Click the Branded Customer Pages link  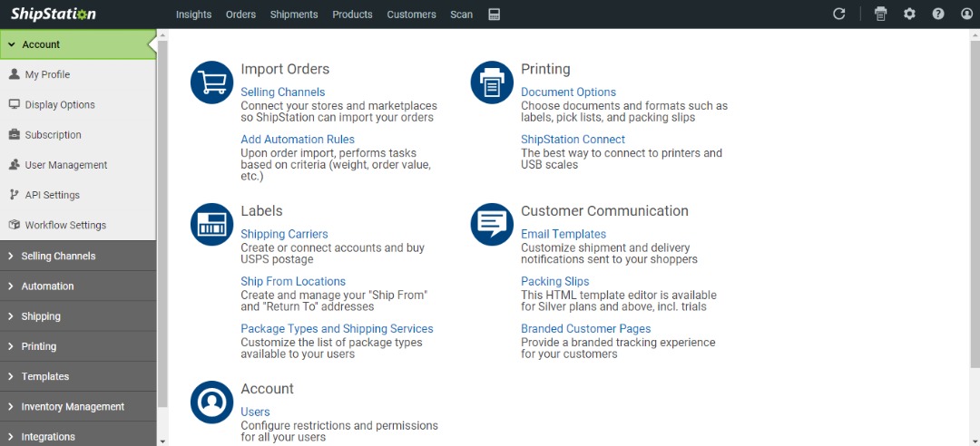click(x=585, y=328)
